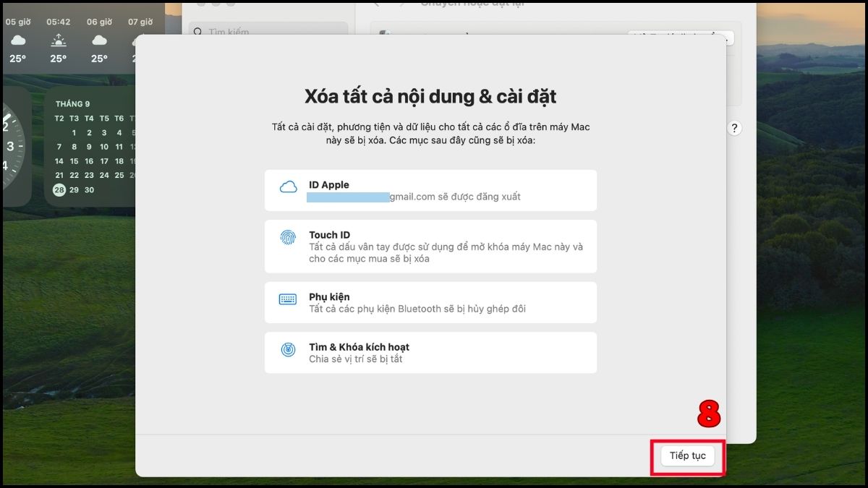Click the Phụ kiện row title
The height and width of the screenshot is (488, 868).
(329, 296)
